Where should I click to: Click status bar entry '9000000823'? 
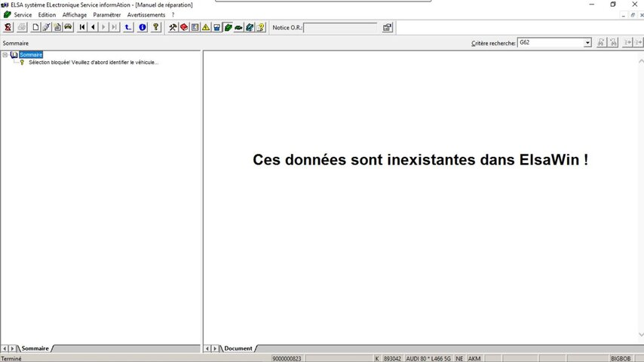(x=287, y=359)
